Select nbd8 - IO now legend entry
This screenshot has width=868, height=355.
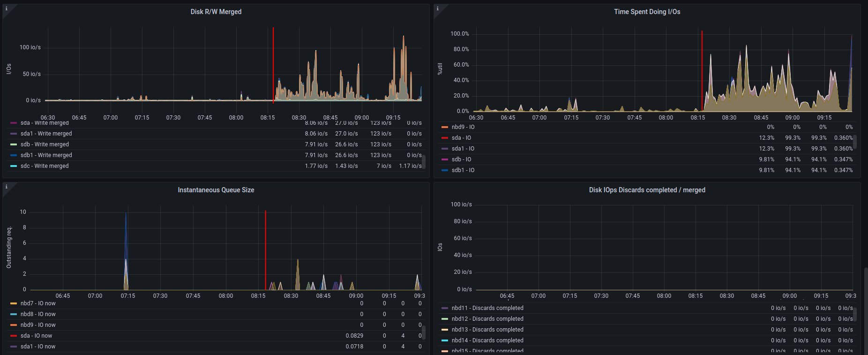[38, 314]
